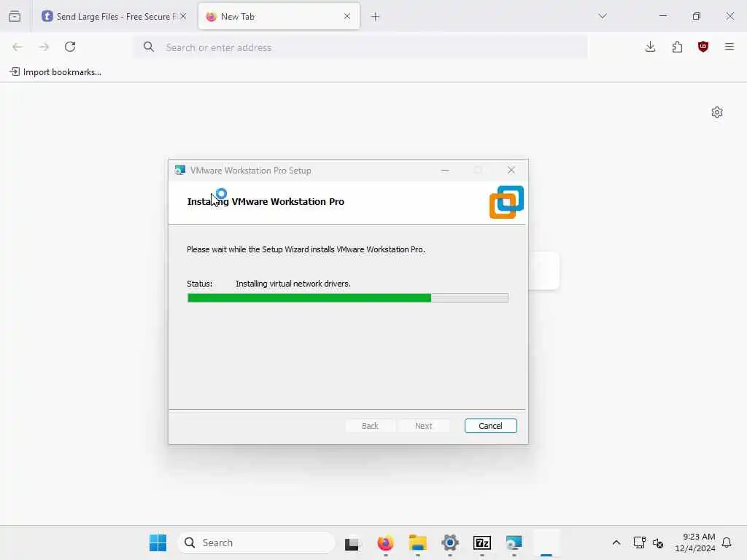Open Task View from the taskbar
Viewport: 747px width, 560px height.
click(352, 543)
